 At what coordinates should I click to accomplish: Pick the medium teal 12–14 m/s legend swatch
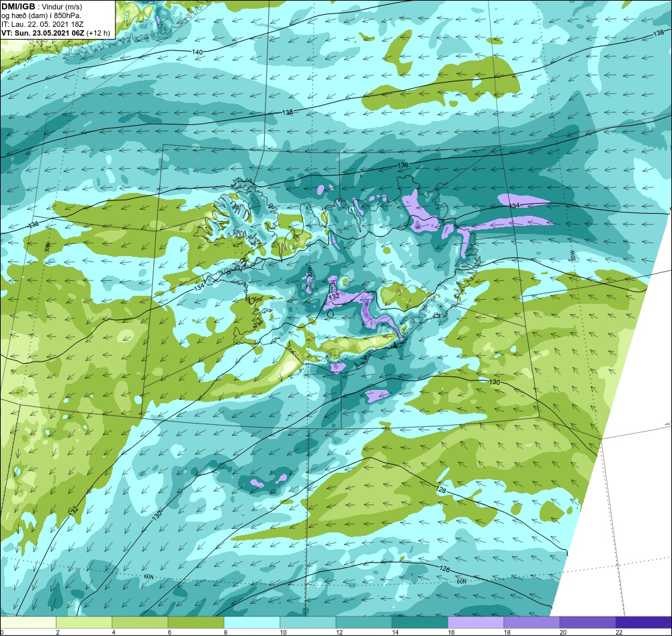(364, 622)
